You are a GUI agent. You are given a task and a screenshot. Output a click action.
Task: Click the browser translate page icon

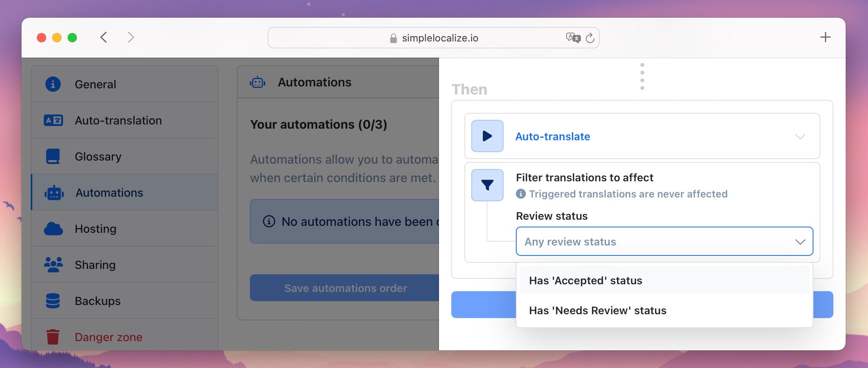click(x=573, y=38)
